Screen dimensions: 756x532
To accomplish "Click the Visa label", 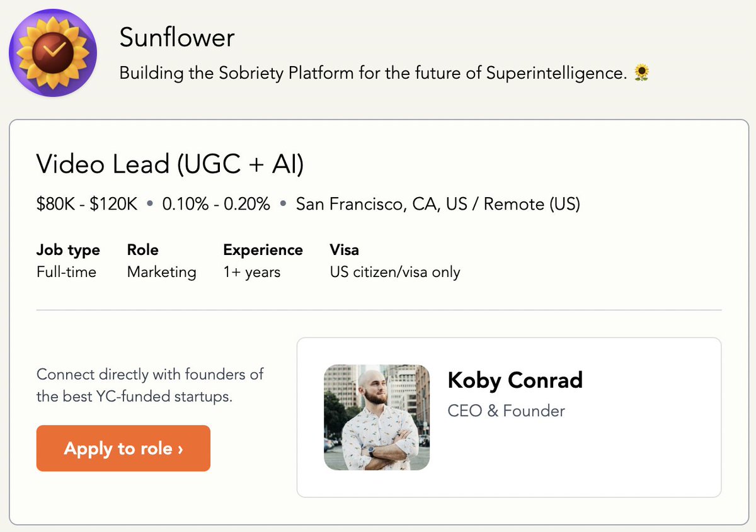I will (x=344, y=250).
